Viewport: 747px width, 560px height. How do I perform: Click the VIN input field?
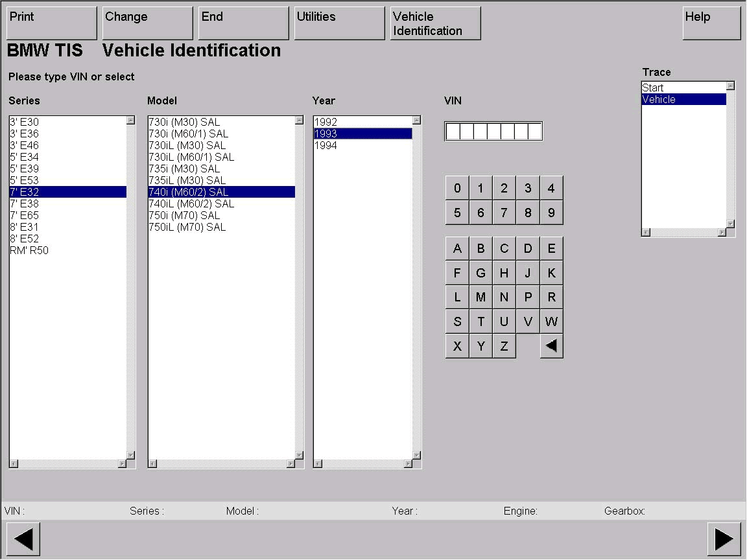493,131
